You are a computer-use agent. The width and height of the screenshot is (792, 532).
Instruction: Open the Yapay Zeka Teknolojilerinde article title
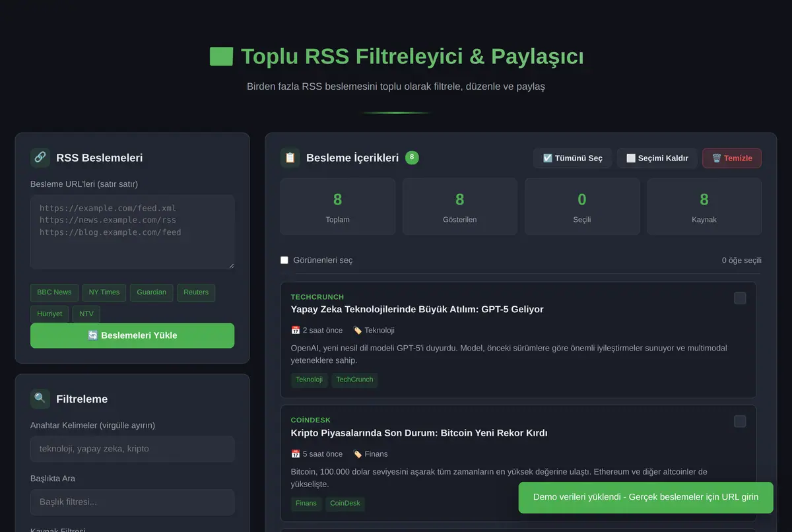(417, 310)
